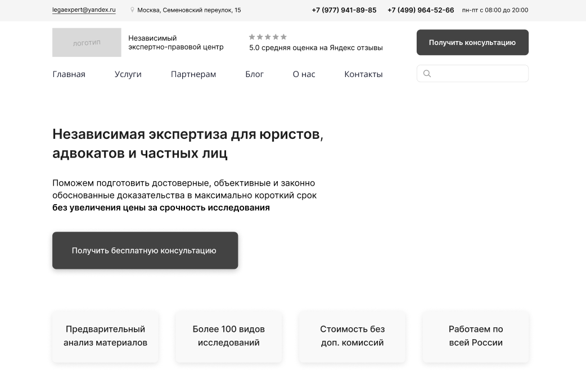This screenshot has height=392, width=586.
Task: Navigate to the О нас page
Action: tap(304, 74)
